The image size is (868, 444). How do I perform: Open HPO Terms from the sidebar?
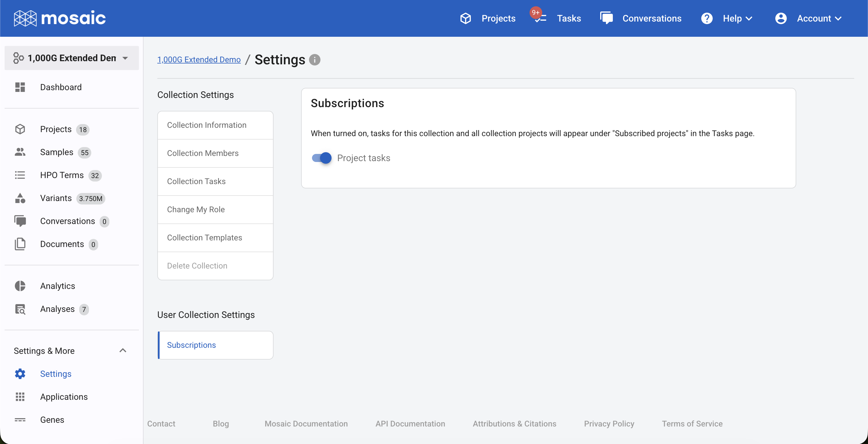[62, 175]
